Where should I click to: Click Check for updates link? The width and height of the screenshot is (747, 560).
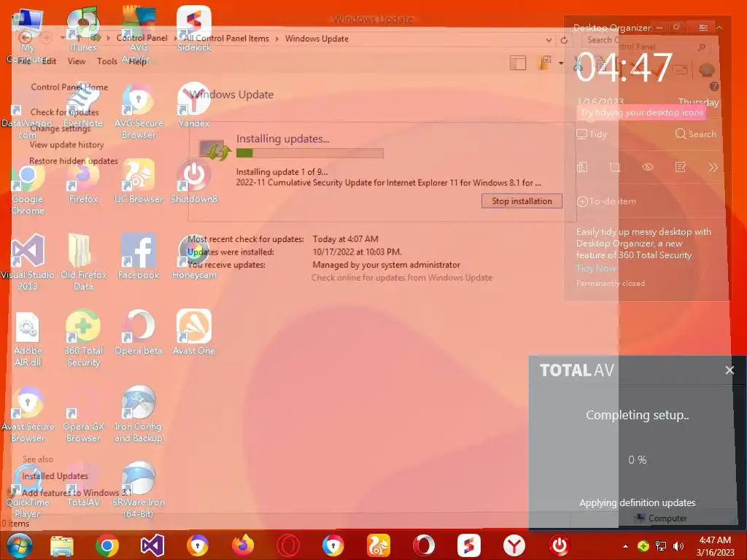click(65, 112)
